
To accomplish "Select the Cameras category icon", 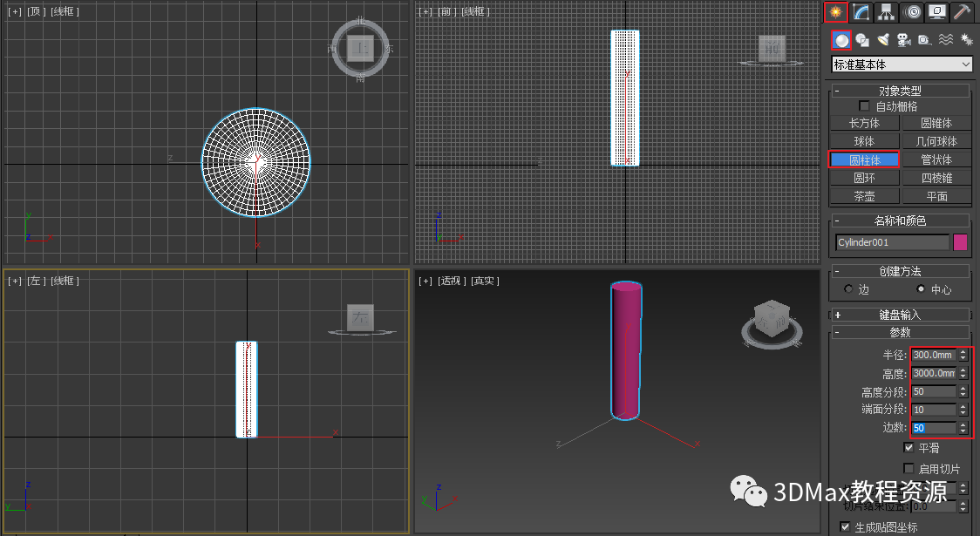I will tap(904, 41).
